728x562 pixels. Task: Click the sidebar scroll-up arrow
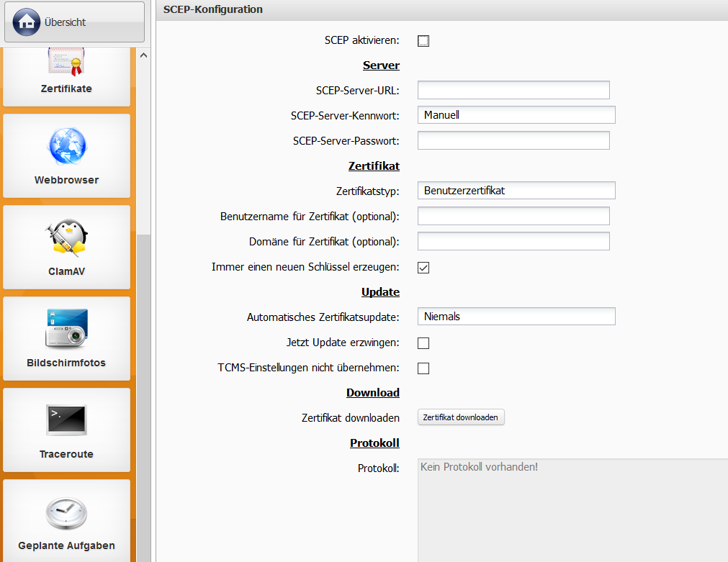click(143, 55)
